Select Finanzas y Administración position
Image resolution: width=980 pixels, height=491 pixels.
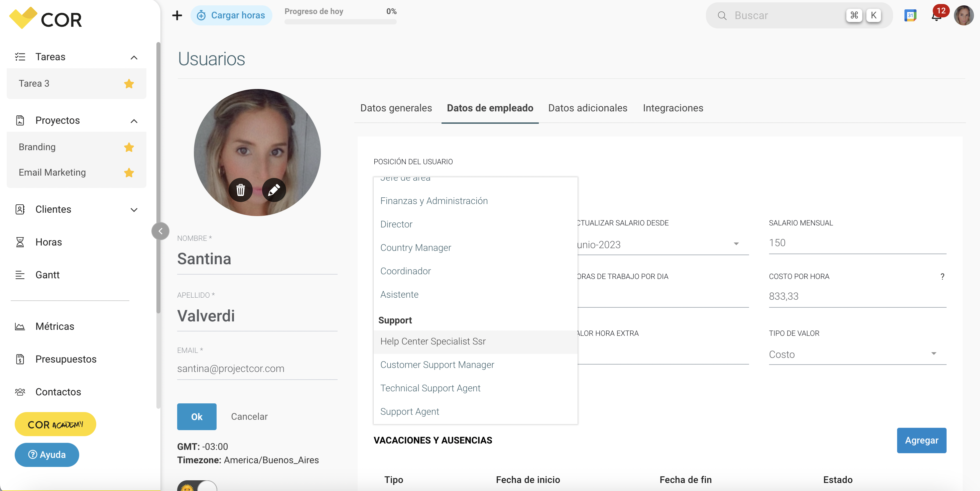click(476, 201)
